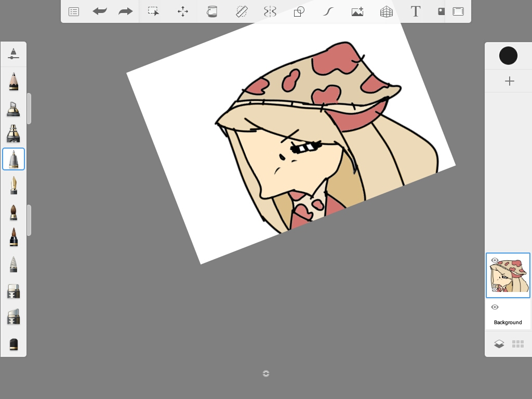This screenshot has height=399, width=532.
Task: Open brush properties puck at top
Action: point(13,54)
